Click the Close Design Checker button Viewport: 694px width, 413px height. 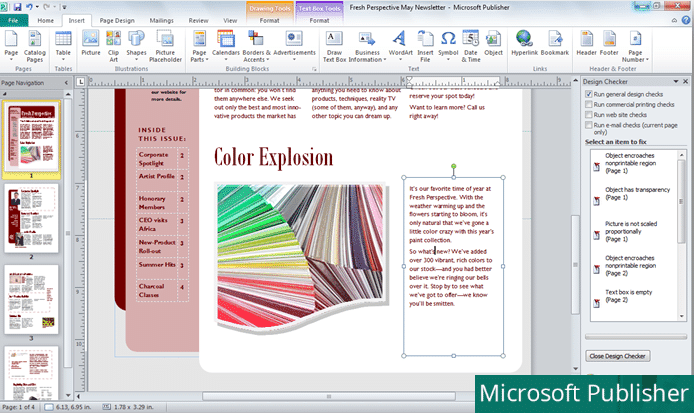click(x=618, y=356)
